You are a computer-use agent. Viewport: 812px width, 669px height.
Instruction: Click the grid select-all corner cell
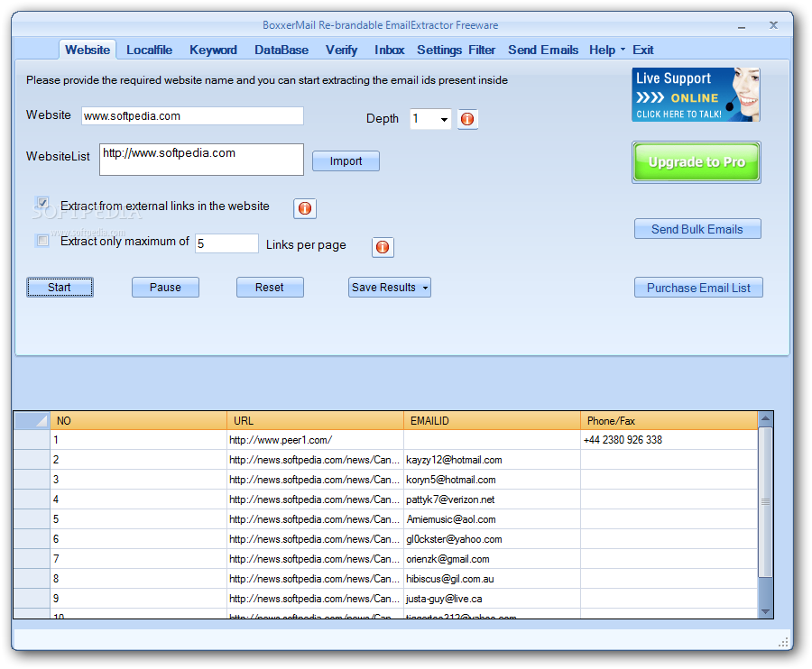[x=32, y=421]
